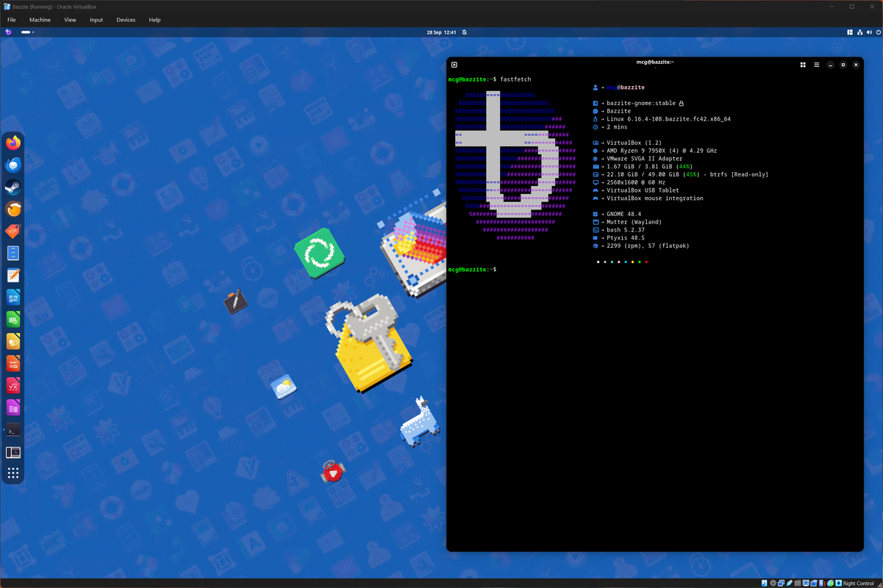Open the VirtualBox Devices menu
Image resolution: width=883 pixels, height=588 pixels.
click(x=126, y=20)
